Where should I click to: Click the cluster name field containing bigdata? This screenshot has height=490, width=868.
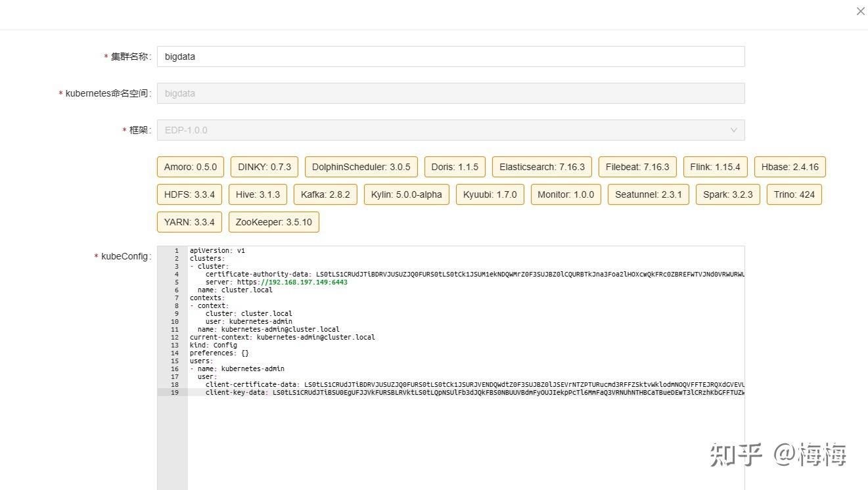(x=451, y=56)
